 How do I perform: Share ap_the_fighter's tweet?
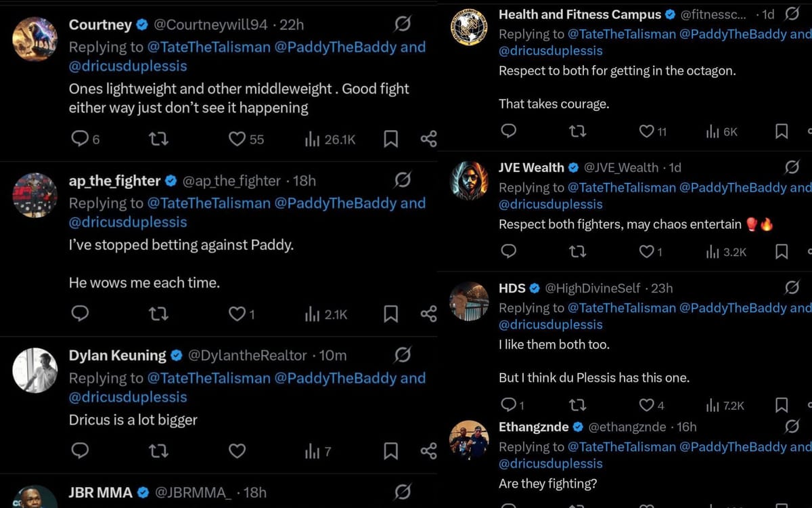click(428, 314)
